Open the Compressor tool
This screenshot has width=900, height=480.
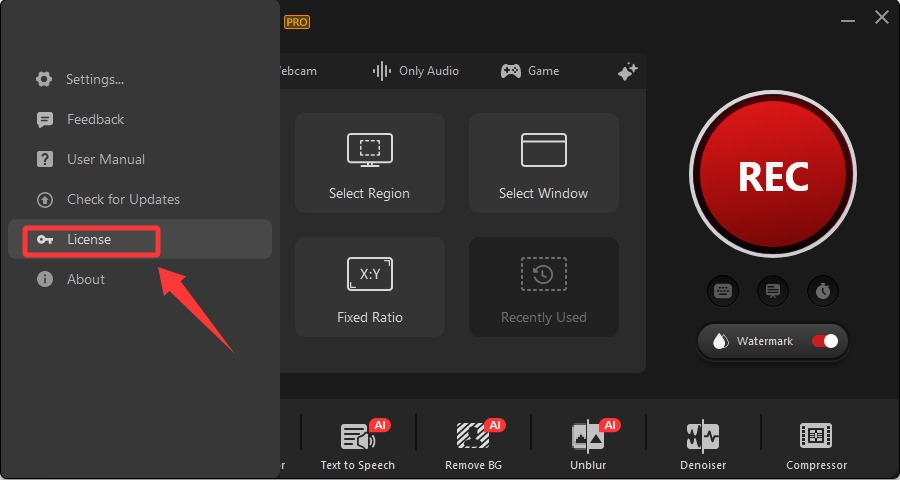click(x=816, y=445)
